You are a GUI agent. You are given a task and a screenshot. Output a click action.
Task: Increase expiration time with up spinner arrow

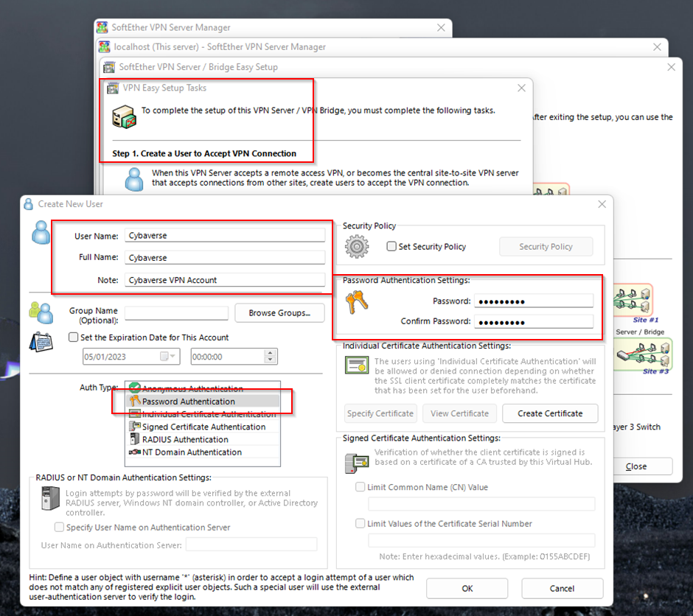(x=270, y=353)
